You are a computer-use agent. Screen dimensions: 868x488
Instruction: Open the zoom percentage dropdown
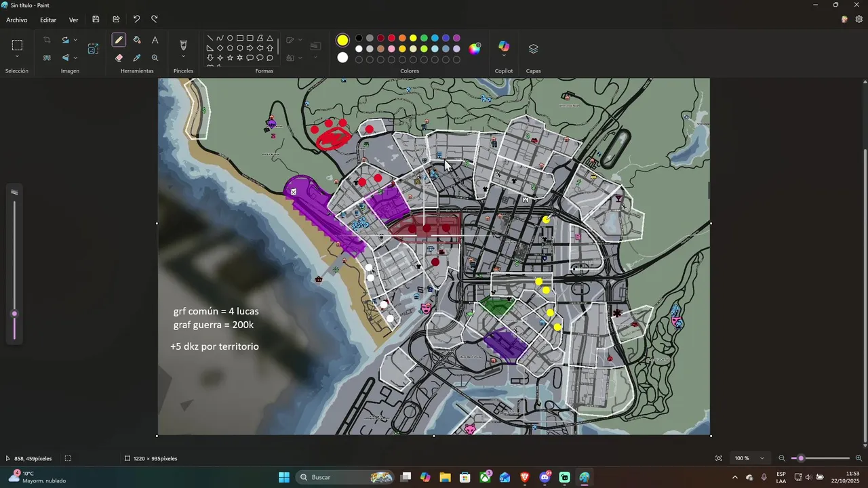tap(762, 458)
